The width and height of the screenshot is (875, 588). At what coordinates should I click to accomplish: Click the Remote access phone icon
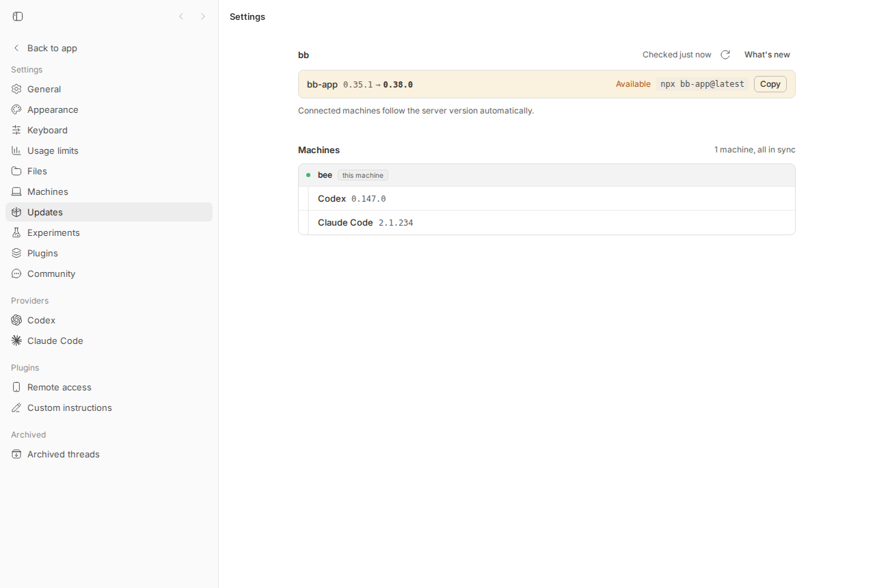(16, 387)
